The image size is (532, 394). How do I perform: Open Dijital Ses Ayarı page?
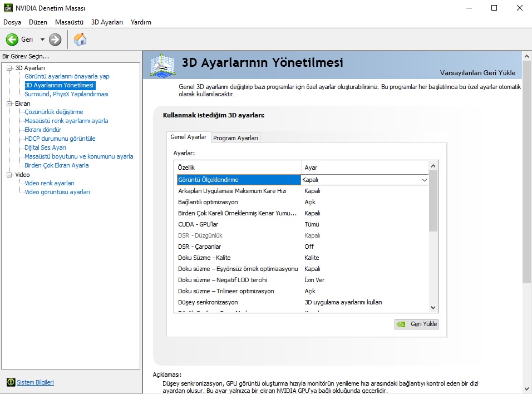[45, 147]
